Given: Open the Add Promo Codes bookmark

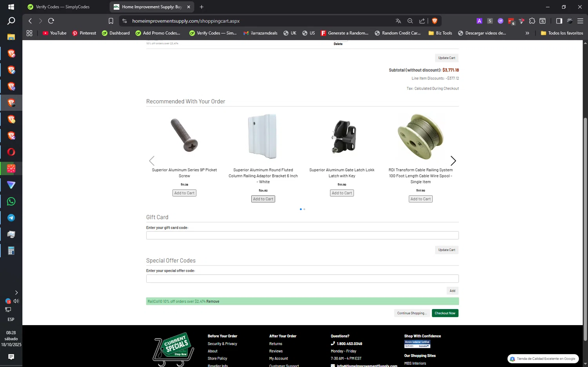Looking at the screenshot, I should [158, 33].
